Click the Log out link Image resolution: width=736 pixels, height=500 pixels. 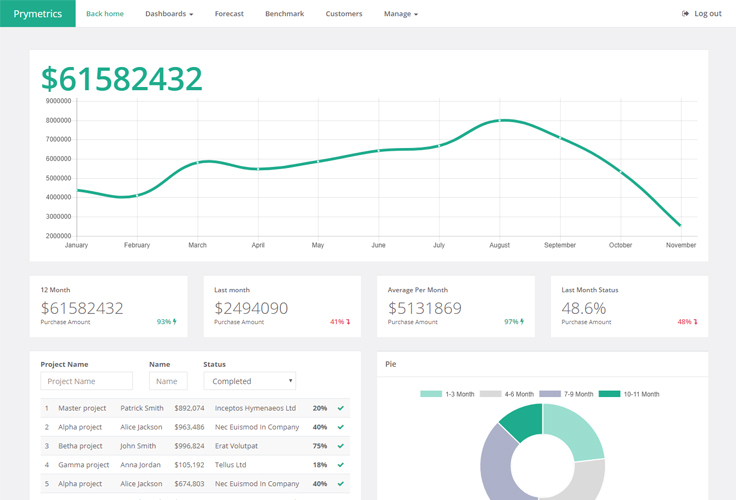(x=702, y=14)
